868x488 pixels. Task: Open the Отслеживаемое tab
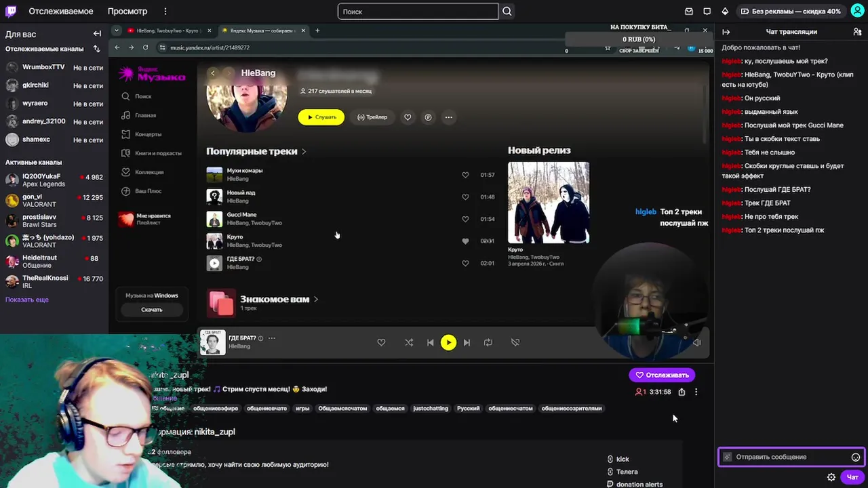click(61, 12)
